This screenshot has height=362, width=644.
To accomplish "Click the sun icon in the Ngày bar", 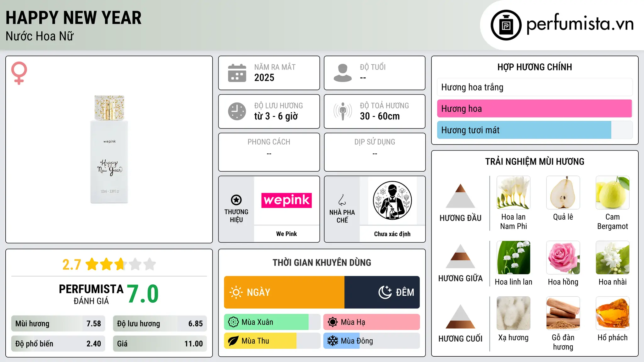I will click(236, 292).
